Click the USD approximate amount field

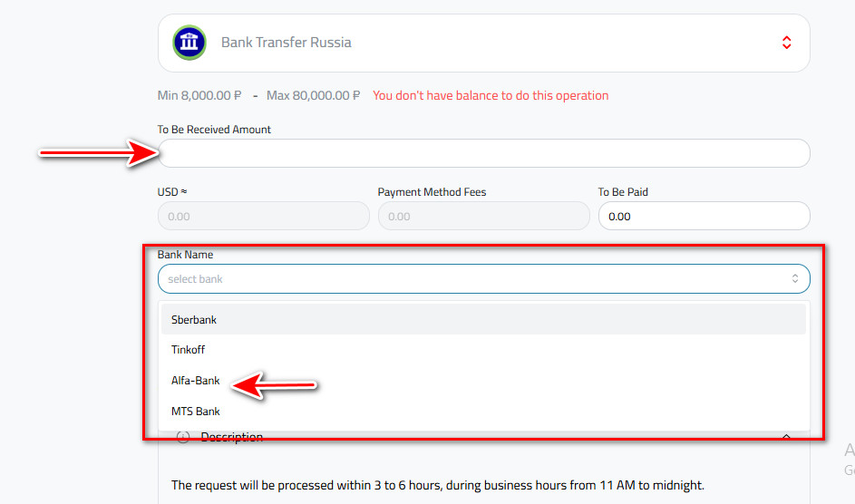pyautogui.click(x=263, y=216)
